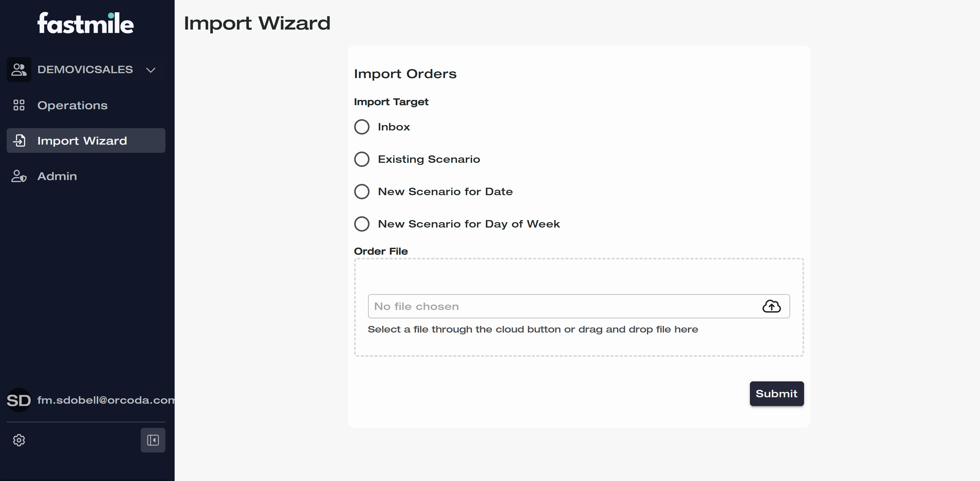Click the Import Wizard file icon

click(19, 140)
